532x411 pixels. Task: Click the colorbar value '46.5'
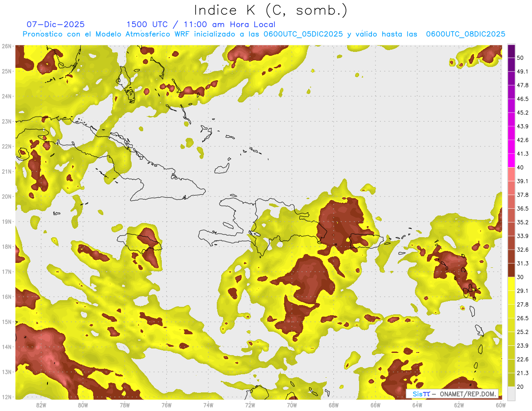[x=522, y=99]
